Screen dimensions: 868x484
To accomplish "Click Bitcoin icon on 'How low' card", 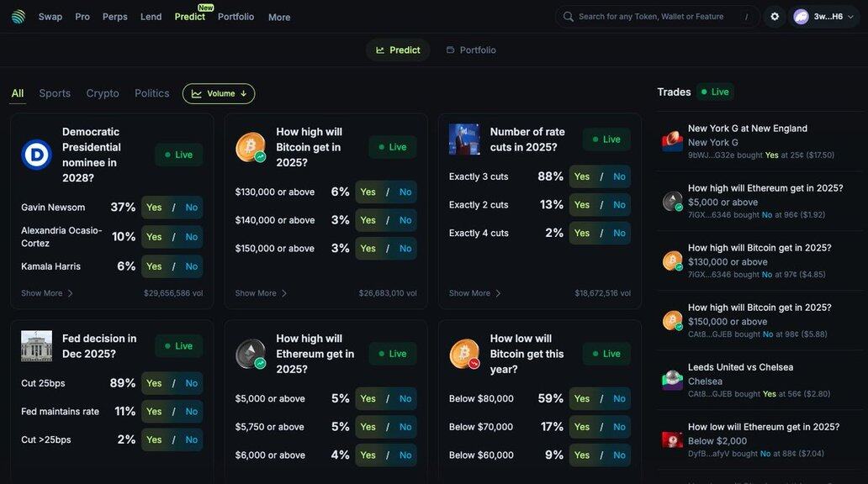I will coord(464,354).
